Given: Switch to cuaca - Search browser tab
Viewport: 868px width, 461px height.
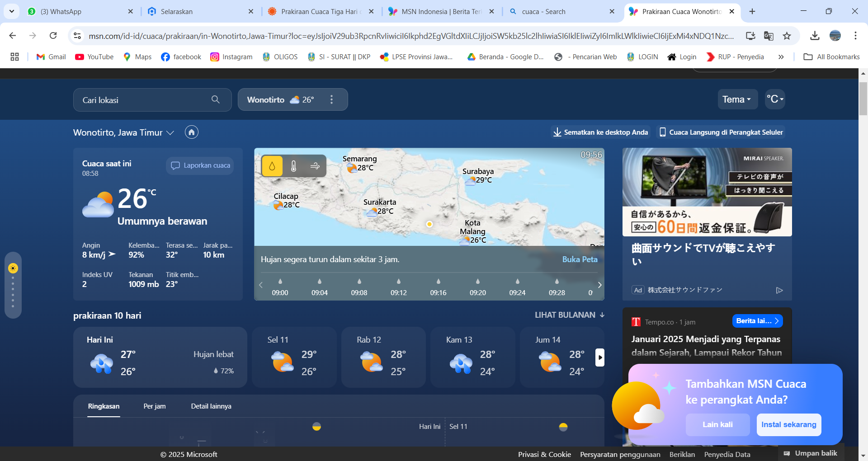Looking at the screenshot, I should 561,11.
